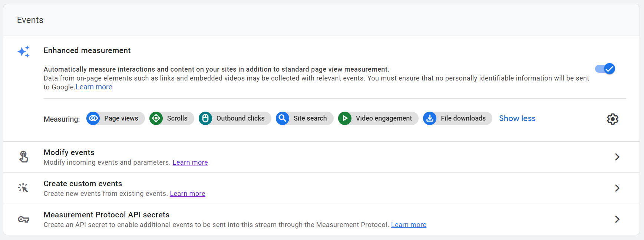Open Learn more link for custom events

[x=188, y=194]
